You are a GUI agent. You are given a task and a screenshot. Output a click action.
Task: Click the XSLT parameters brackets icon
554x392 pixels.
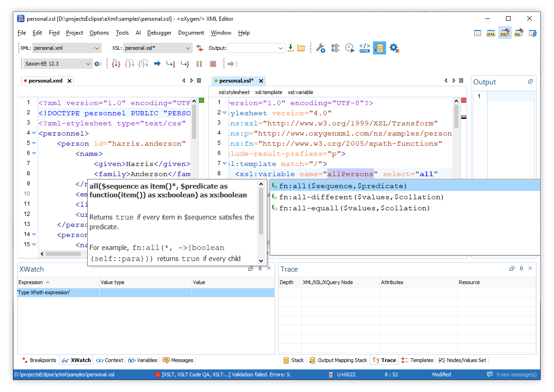[335, 48]
